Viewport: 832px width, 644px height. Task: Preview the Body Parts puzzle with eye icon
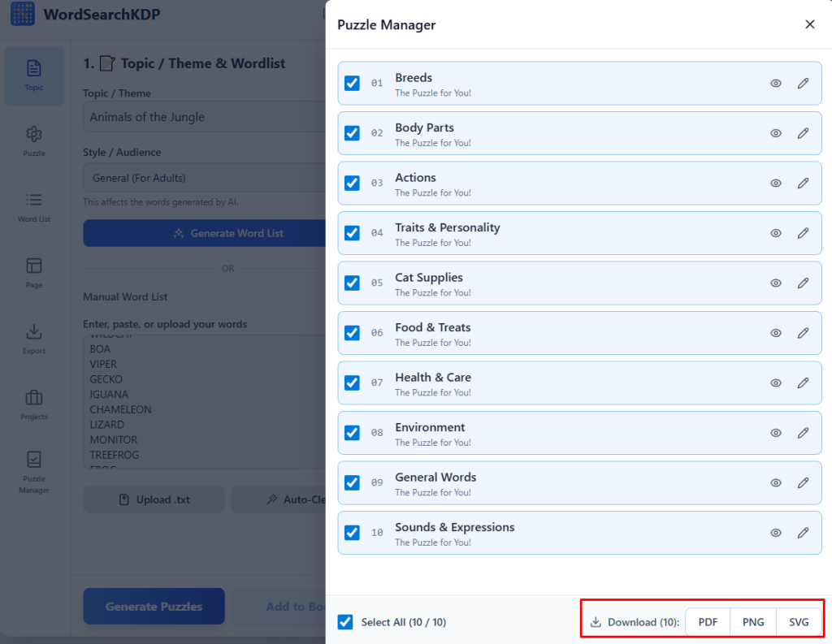776,133
